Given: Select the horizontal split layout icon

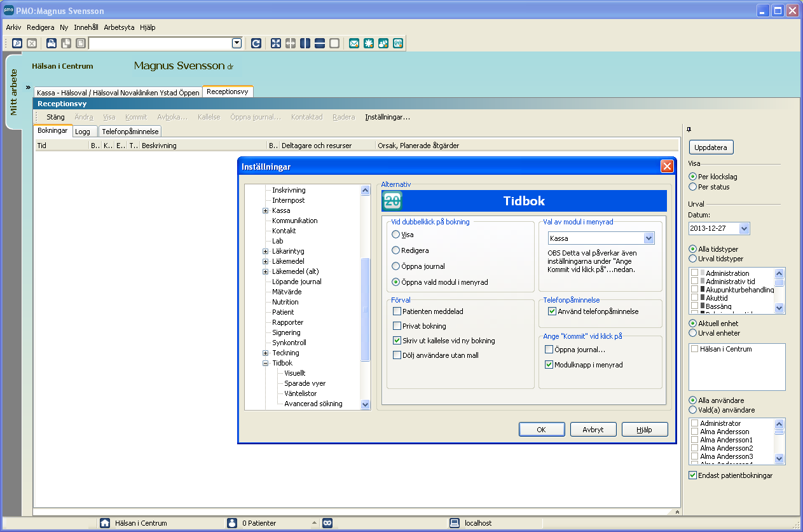Looking at the screenshot, I should pos(320,43).
